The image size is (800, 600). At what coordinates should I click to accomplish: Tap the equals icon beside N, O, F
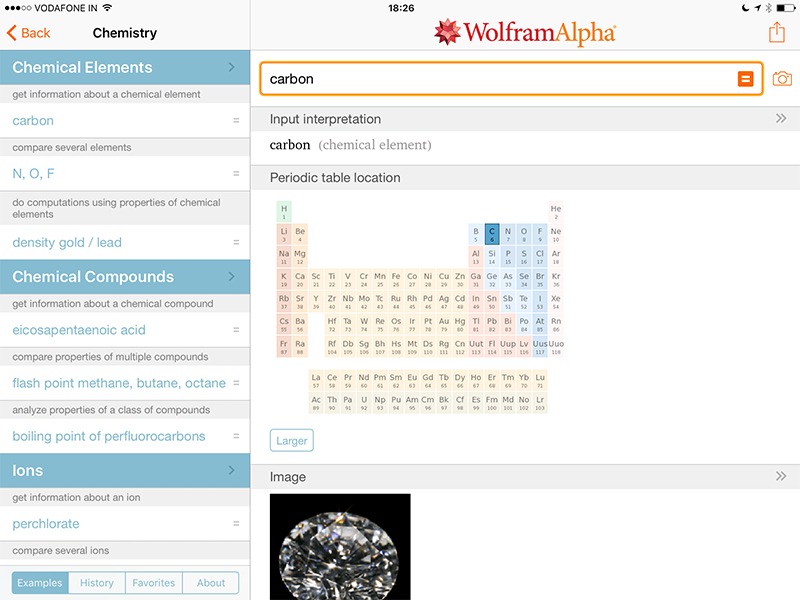click(236, 173)
